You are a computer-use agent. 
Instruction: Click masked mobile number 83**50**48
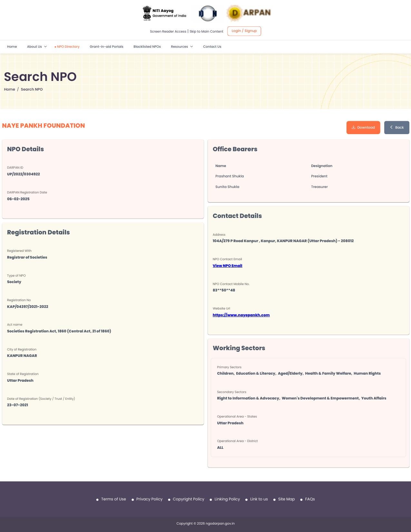tap(224, 290)
